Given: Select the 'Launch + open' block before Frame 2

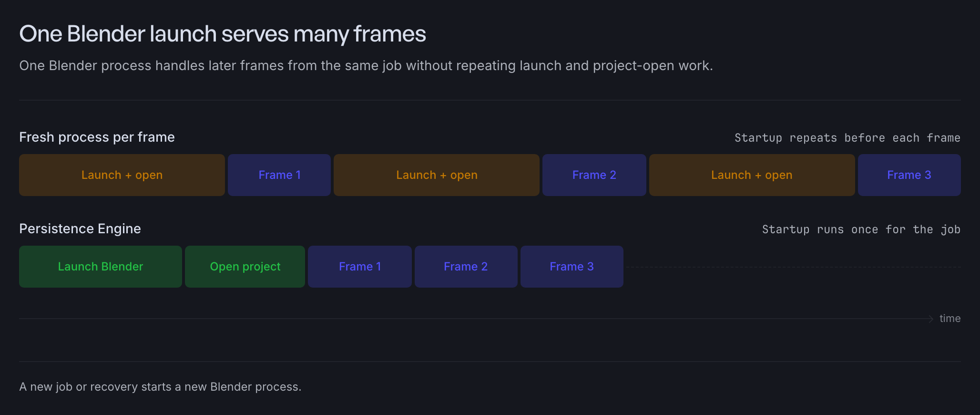Looking at the screenshot, I should pyautogui.click(x=437, y=175).
